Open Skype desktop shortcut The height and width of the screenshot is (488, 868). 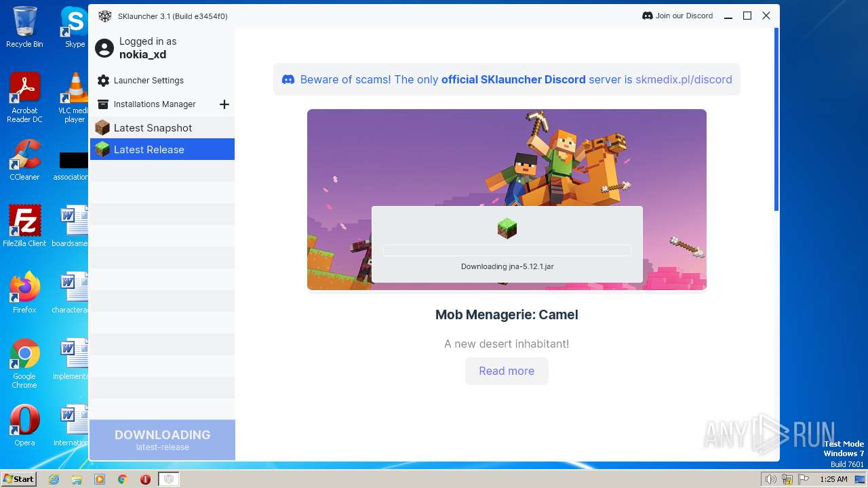pyautogui.click(x=75, y=28)
